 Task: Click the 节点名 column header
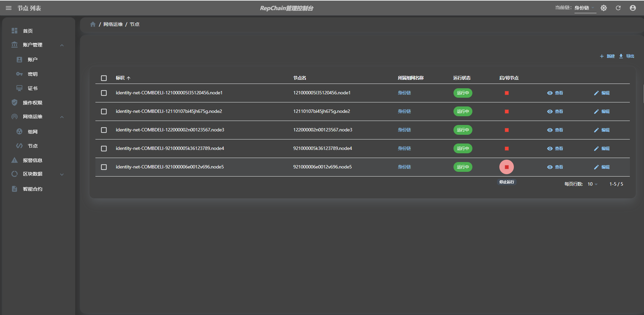coord(300,78)
